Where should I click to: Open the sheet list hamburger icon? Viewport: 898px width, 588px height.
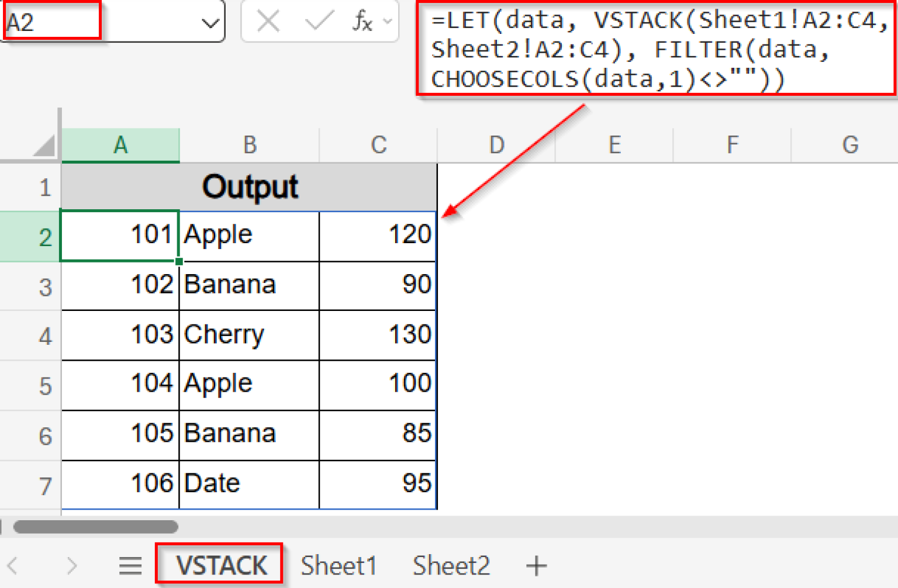(x=130, y=565)
